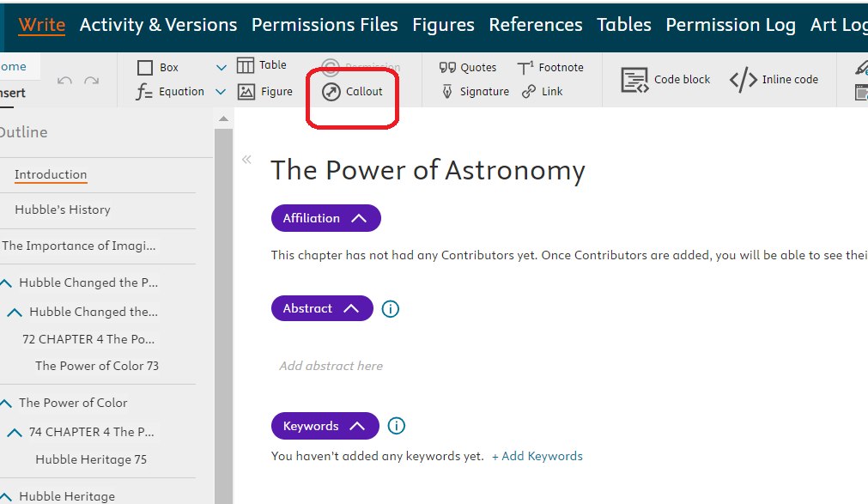Open the References tab
868x504 pixels.
[x=535, y=25]
